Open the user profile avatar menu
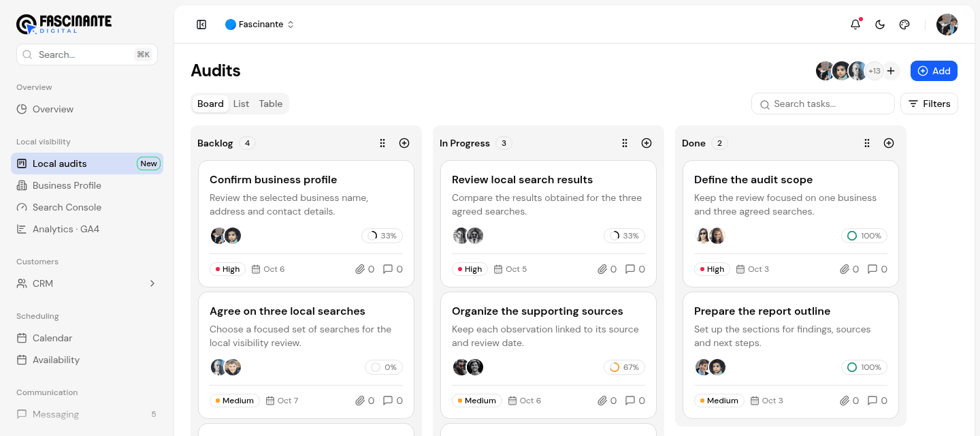980x436 pixels. [947, 25]
